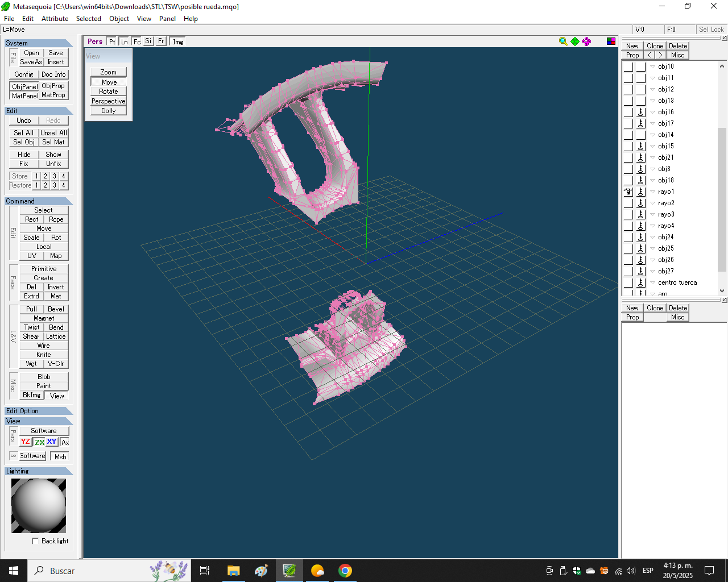Click the four-color viewport layout icon
The image size is (728, 582).
(611, 41)
